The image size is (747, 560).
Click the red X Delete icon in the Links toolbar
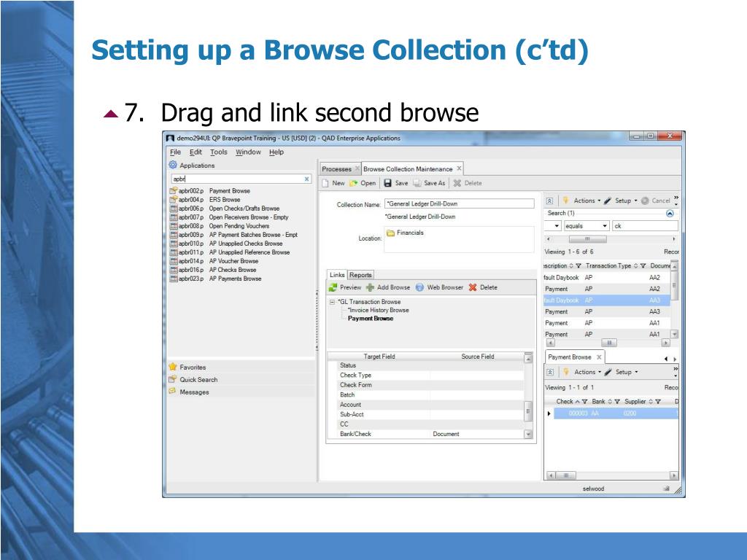pos(473,287)
